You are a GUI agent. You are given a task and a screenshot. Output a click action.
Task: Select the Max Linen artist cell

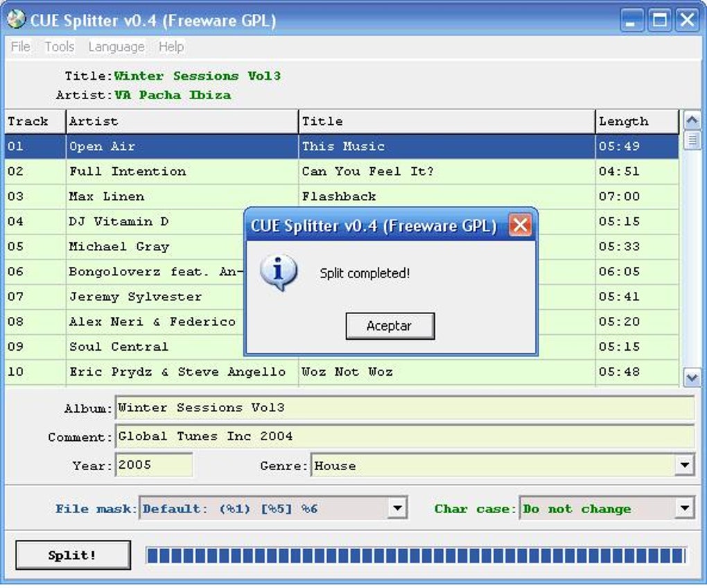tap(182, 196)
